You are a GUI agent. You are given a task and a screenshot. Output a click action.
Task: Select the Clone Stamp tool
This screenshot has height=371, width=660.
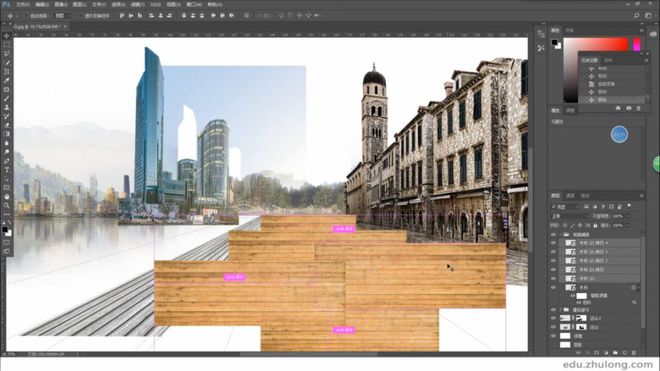pos(6,107)
